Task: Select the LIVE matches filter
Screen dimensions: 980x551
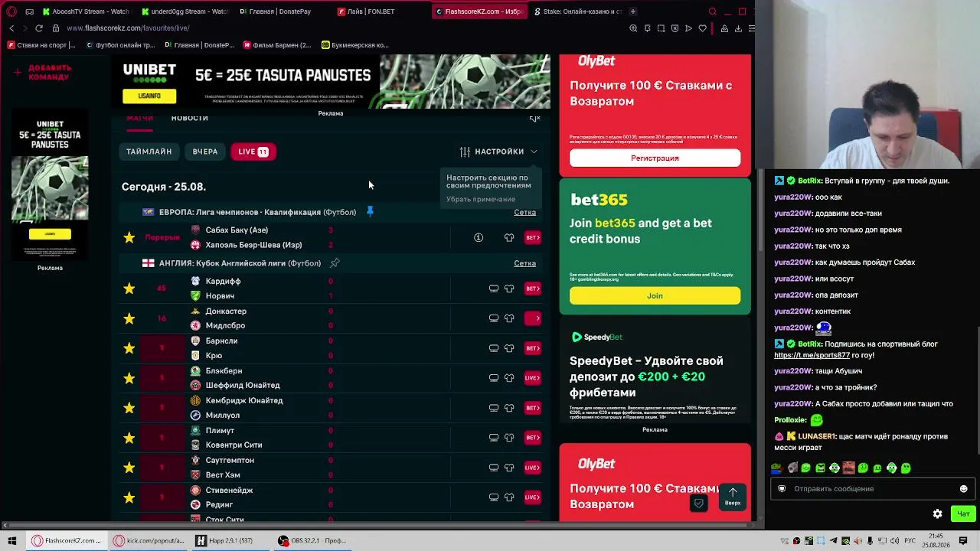Action: click(x=253, y=152)
